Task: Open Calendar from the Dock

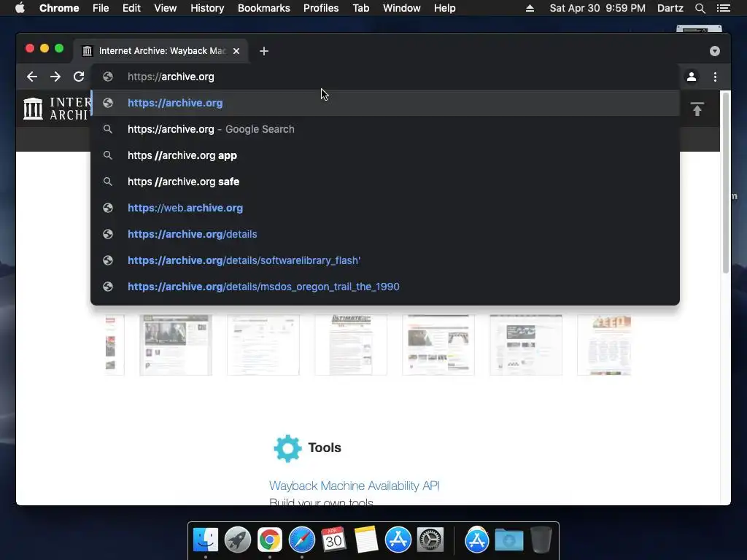Action: (333, 540)
